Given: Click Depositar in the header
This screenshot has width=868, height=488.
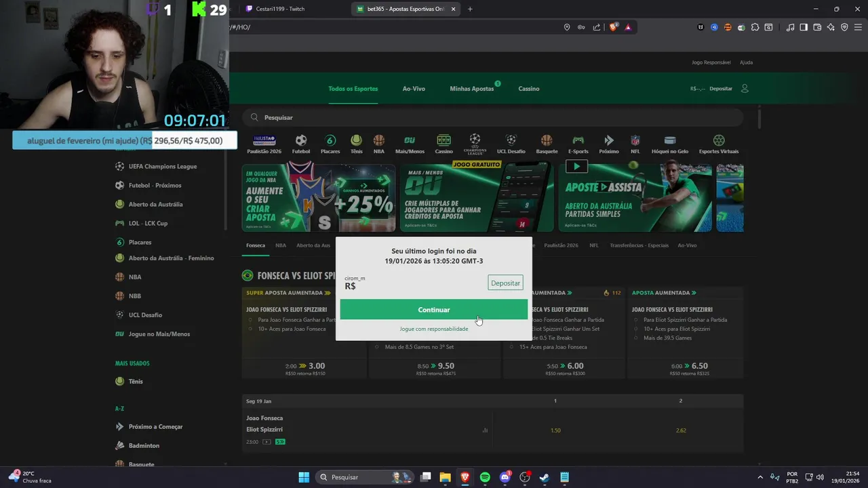Looking at the screenshot, I should tap(721, 89).
